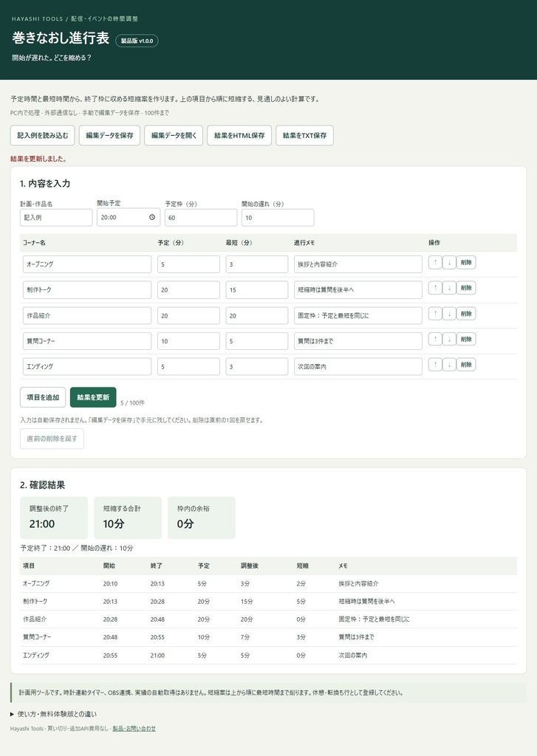This screenshot has width=537, height=756.
Task: Move the オープニング row down
Action: [449, 262]
